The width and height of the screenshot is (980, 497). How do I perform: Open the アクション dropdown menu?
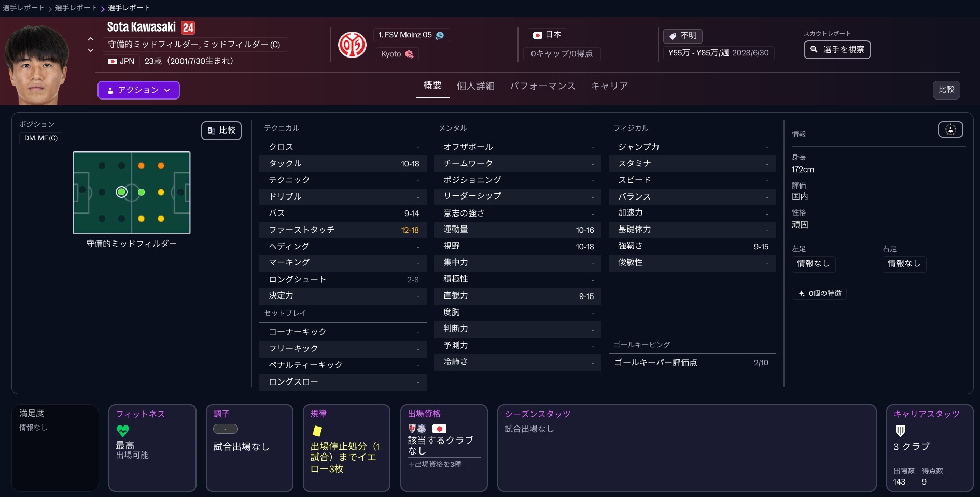[x=138, y=90]
